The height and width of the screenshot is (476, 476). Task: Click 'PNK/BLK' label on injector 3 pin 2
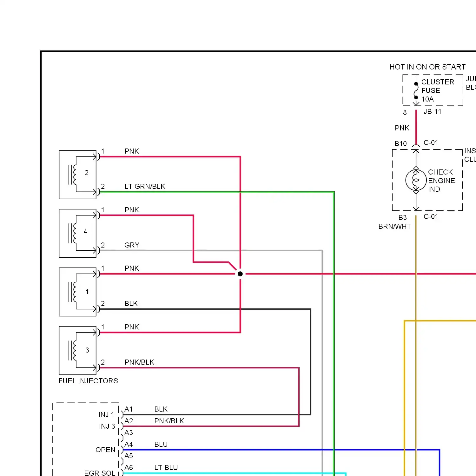[139, 362]
